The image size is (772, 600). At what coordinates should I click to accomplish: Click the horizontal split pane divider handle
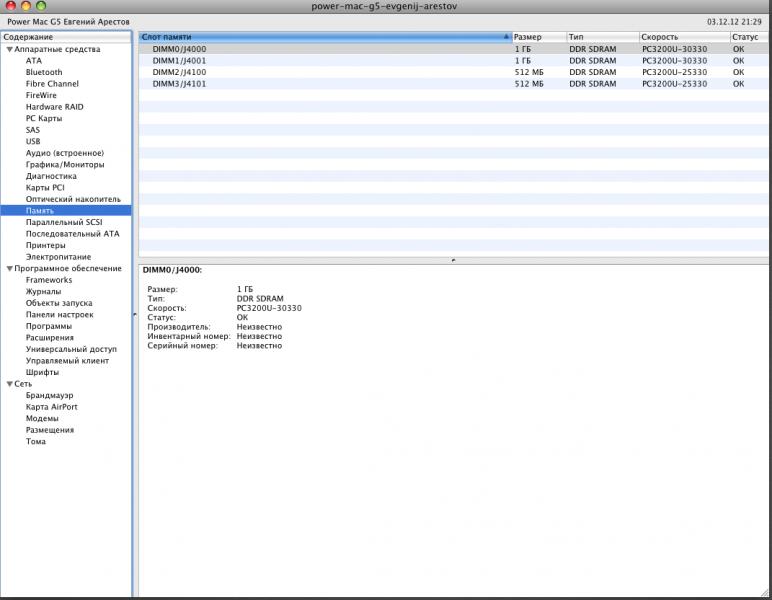(x=453, y=260)
